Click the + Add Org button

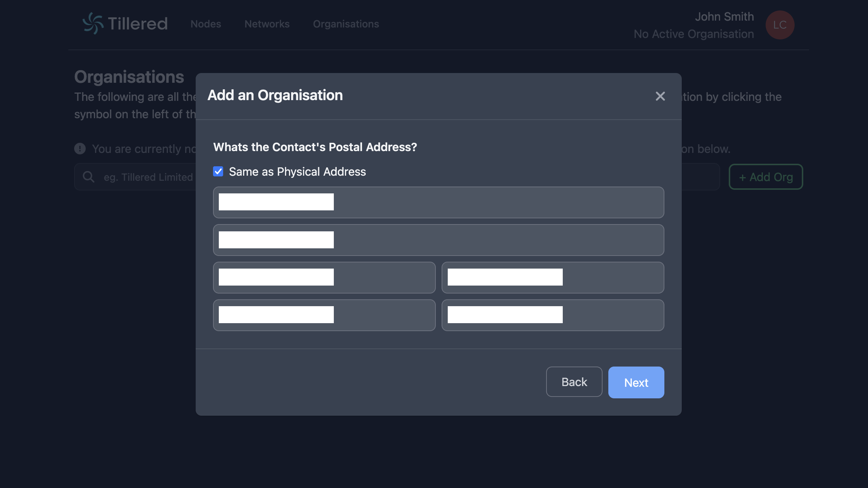(x=766, y=177)
